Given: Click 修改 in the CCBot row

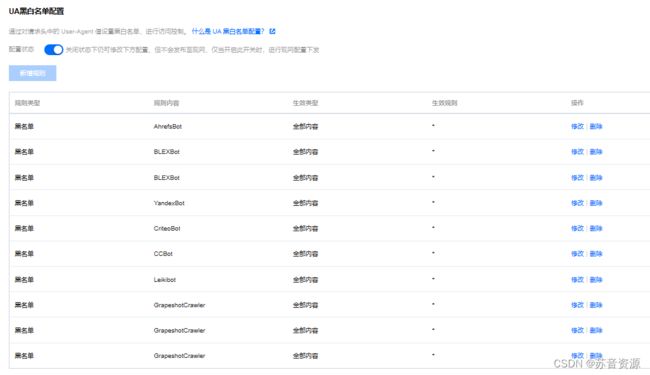Looking at the screenshot, I should (x=577, y=254).
